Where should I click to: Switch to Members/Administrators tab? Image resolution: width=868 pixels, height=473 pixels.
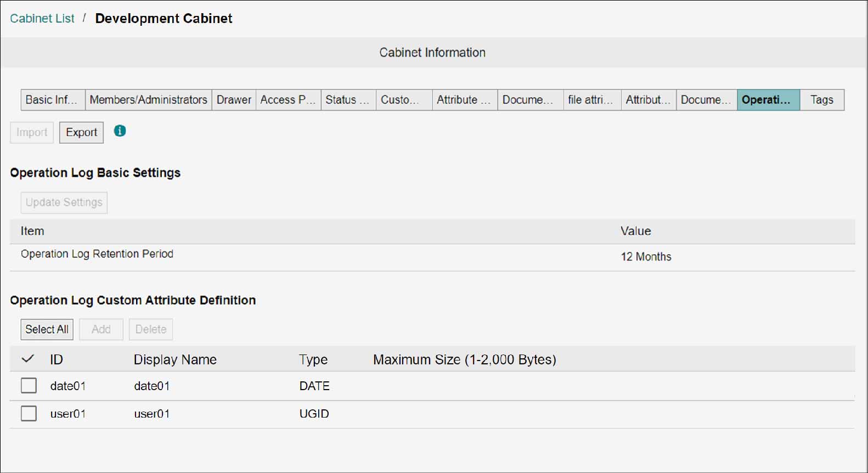pyautogui.click(x=149, y=100)
